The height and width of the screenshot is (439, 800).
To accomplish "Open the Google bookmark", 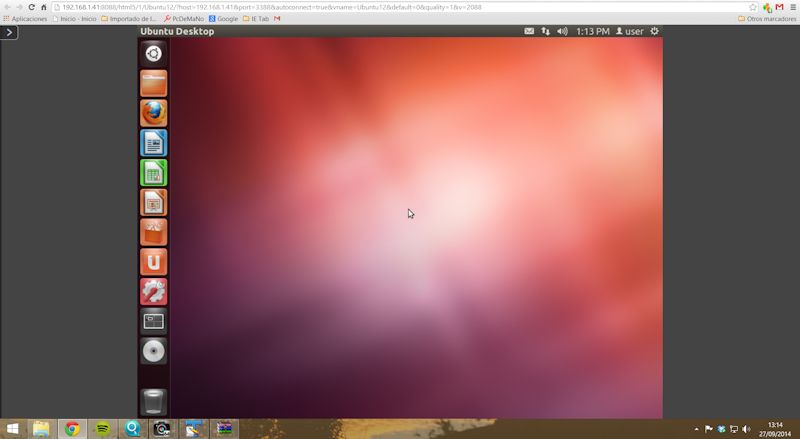I will (223, 19).
